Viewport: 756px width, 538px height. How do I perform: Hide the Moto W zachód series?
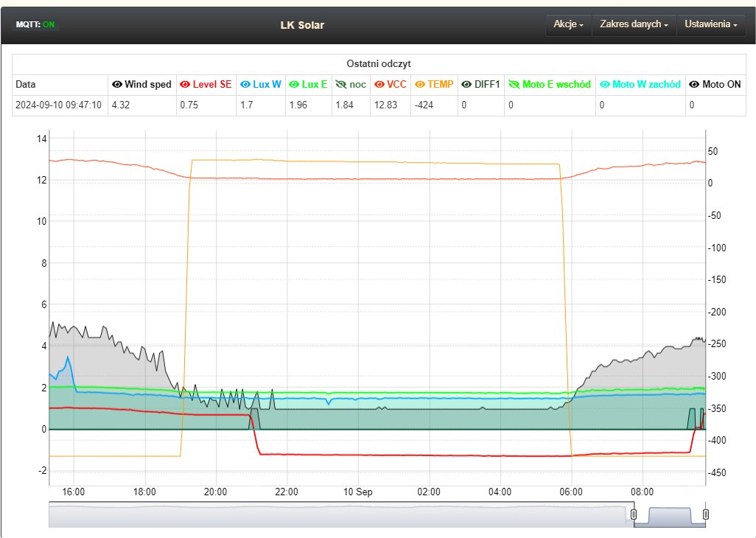603,85
